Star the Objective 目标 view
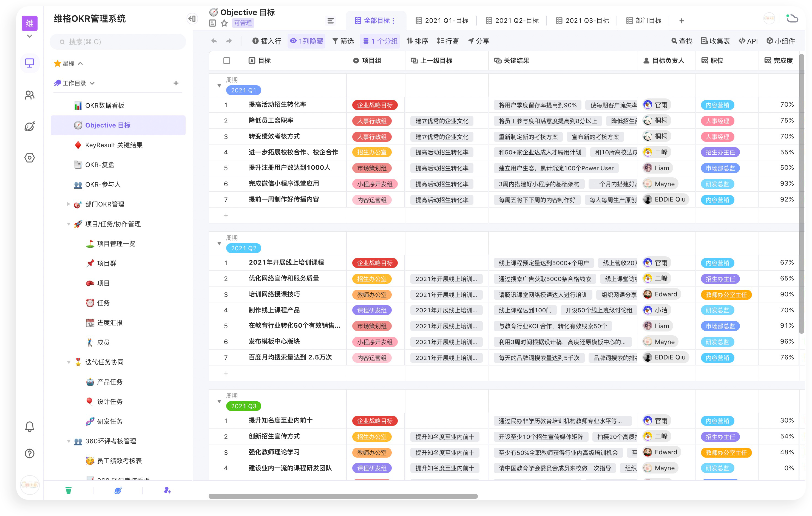Image resolution: width=812 pixels, height=516 pixels. (x=224, y=23)
